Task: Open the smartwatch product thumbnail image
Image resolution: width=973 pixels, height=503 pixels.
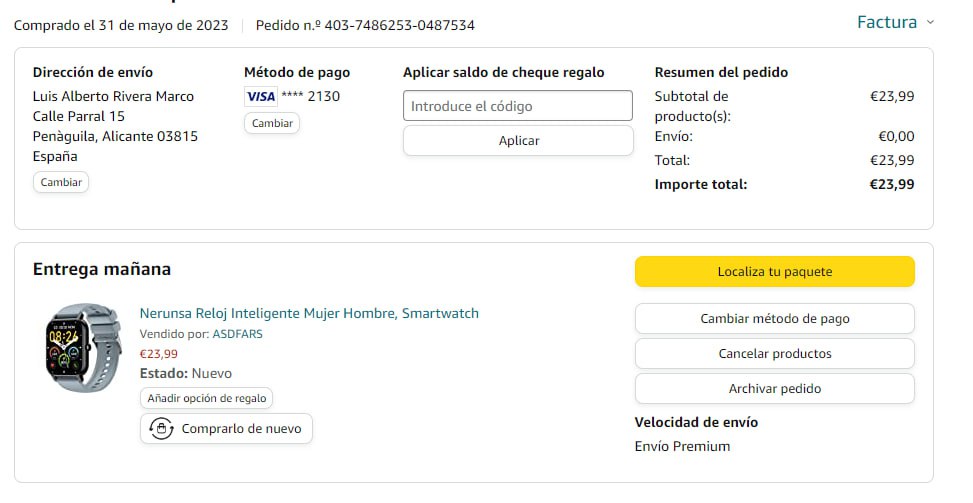Action: coord(83,347)
